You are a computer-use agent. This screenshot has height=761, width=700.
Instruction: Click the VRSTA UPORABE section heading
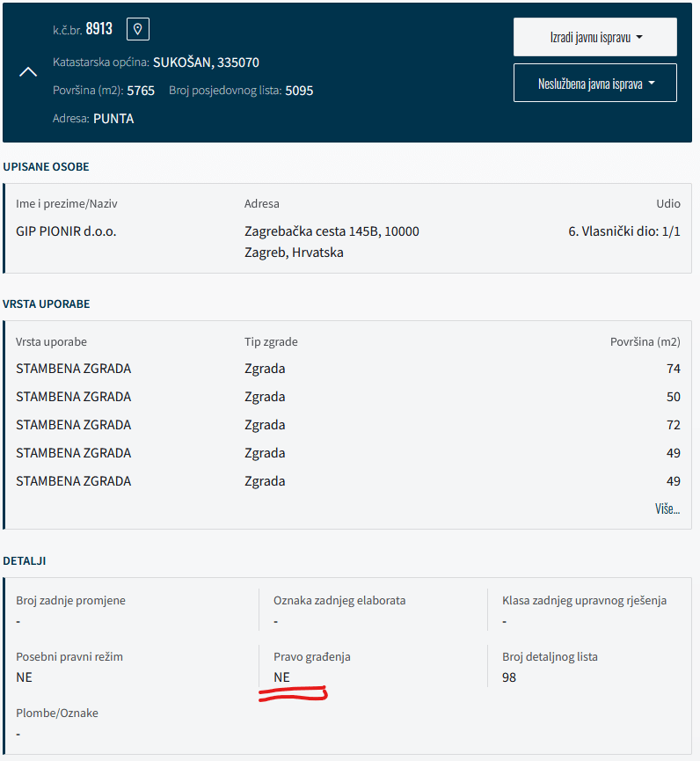click(46, 304)
